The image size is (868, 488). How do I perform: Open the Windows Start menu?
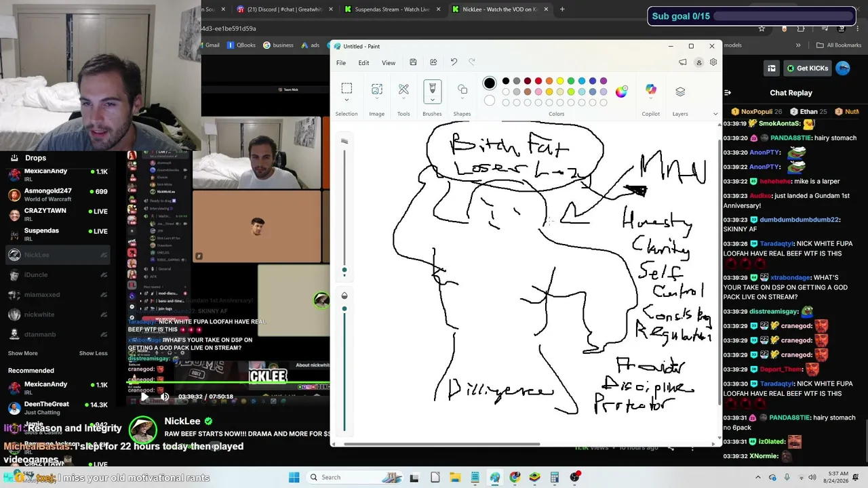coord(294,477)
